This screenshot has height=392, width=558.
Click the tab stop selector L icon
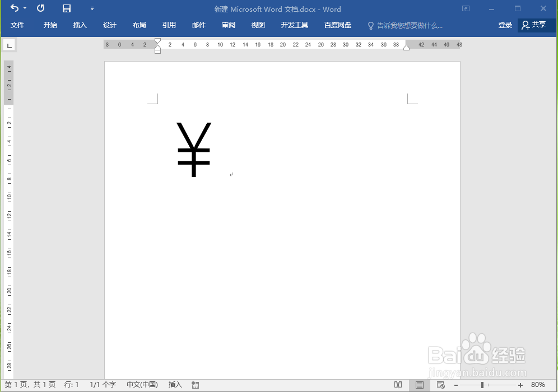(10, 45)
